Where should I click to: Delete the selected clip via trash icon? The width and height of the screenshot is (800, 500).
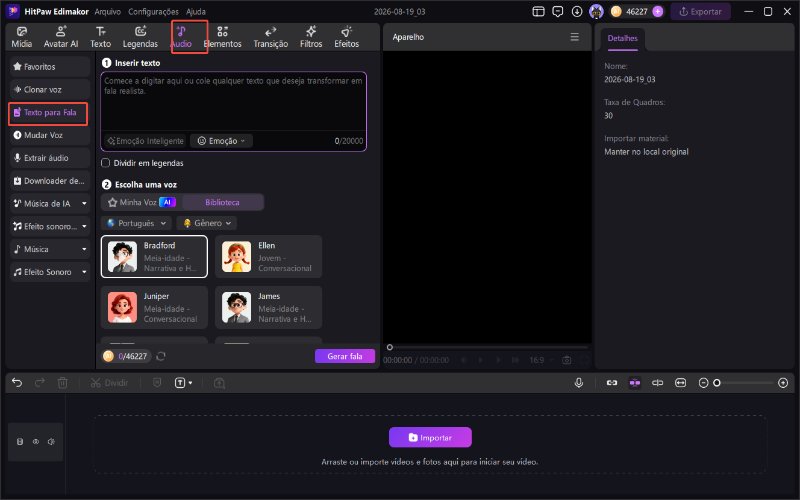point(62,383)
